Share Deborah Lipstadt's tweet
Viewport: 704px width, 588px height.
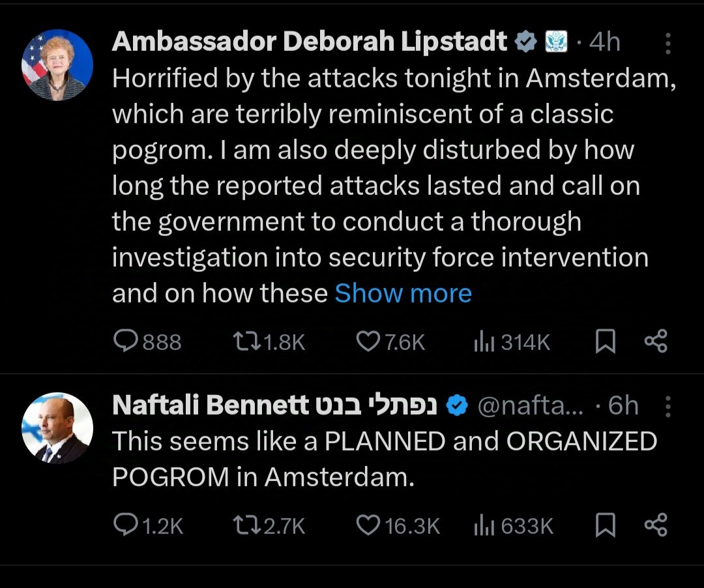click(x=655, y=342)
